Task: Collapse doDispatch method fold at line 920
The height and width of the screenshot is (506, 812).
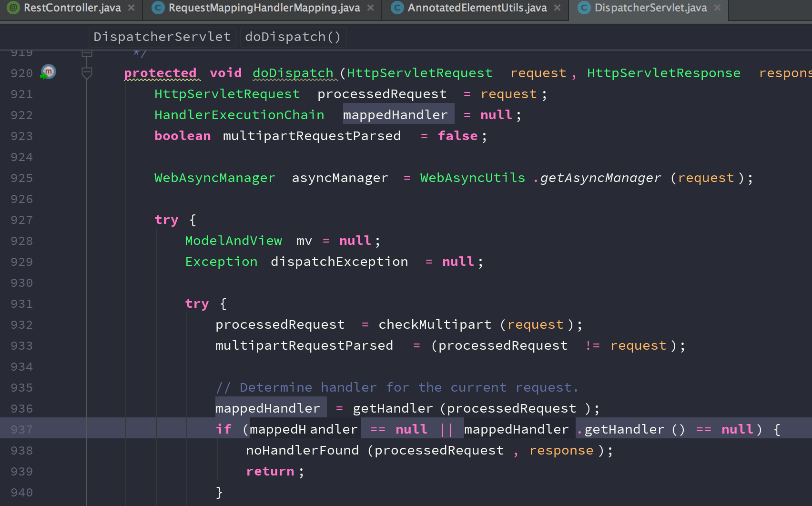Action: click(87, 73)
